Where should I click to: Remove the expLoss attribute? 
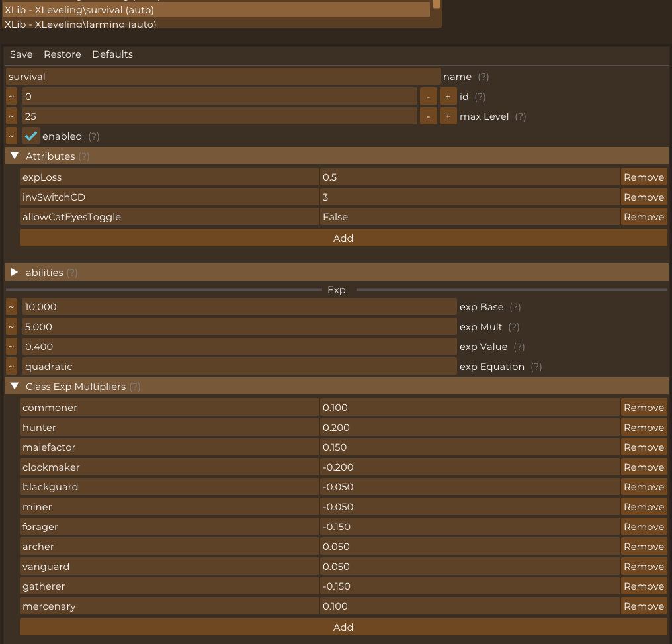click(644, 177)
